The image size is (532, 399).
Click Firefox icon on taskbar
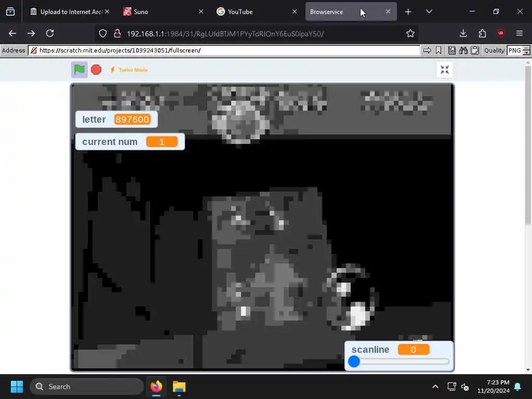click(156, 387)
